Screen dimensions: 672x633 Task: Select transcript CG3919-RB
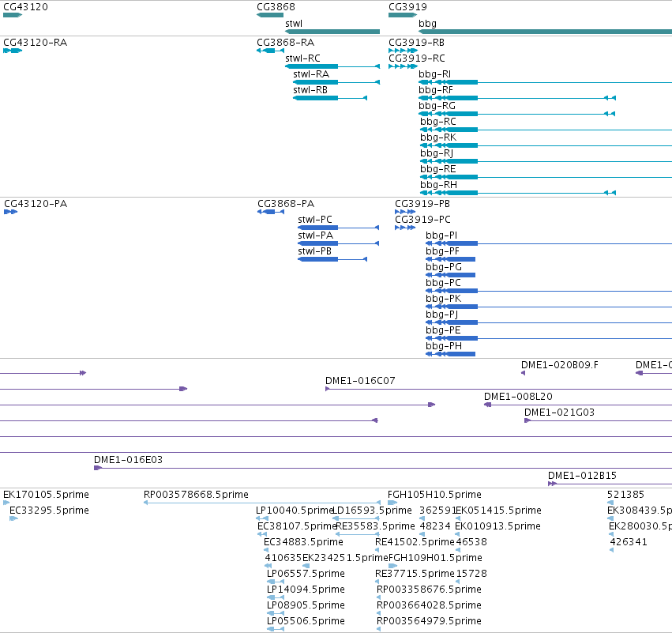(x=403, y=51)
